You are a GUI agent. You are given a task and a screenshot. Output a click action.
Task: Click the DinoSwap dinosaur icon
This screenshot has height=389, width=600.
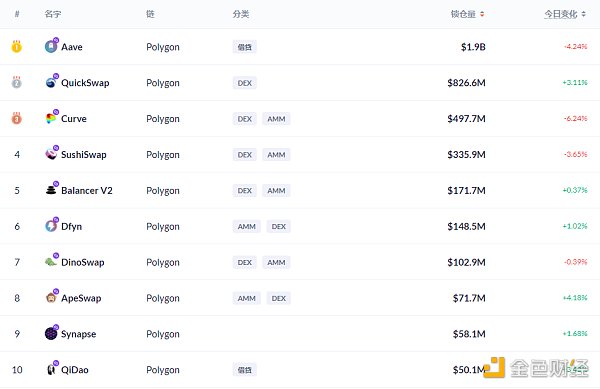point(51,262)
